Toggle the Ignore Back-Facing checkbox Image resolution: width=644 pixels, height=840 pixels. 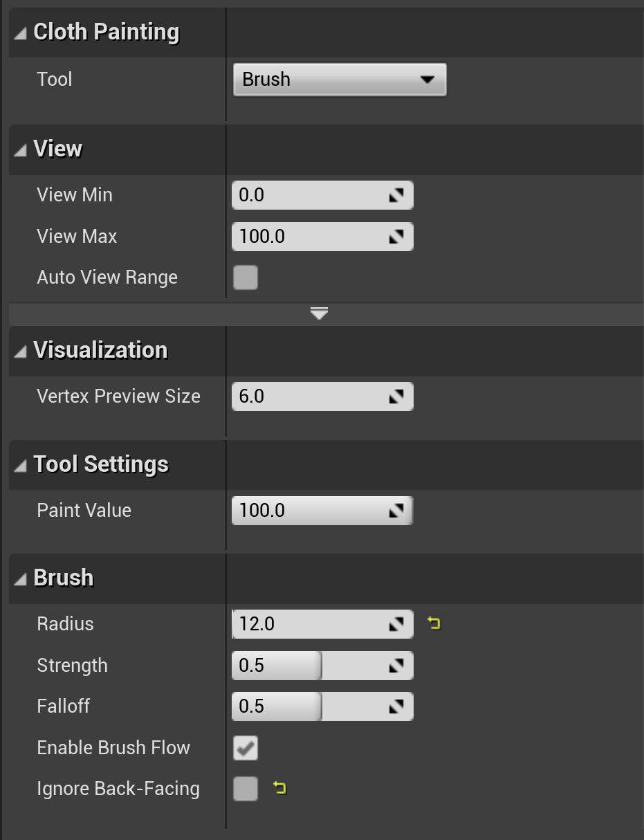pyautogui.click(x=246, y=789)
